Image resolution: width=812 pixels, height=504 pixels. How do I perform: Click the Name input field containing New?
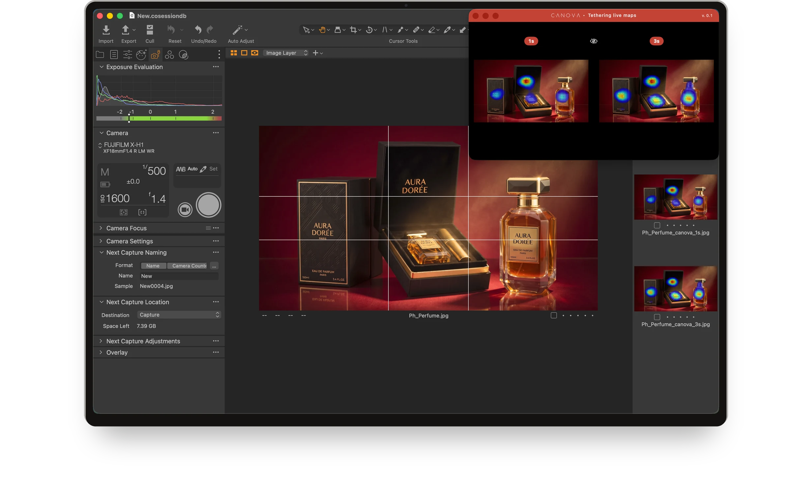click(179, 276)
